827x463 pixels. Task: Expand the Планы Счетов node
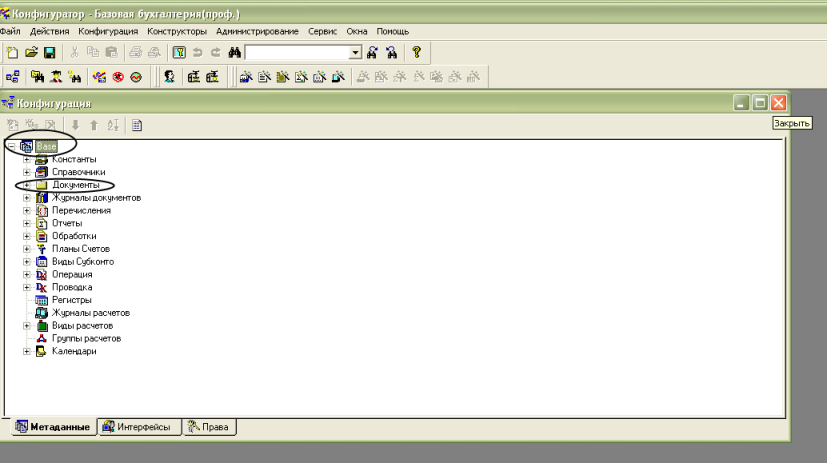(26, 249)
